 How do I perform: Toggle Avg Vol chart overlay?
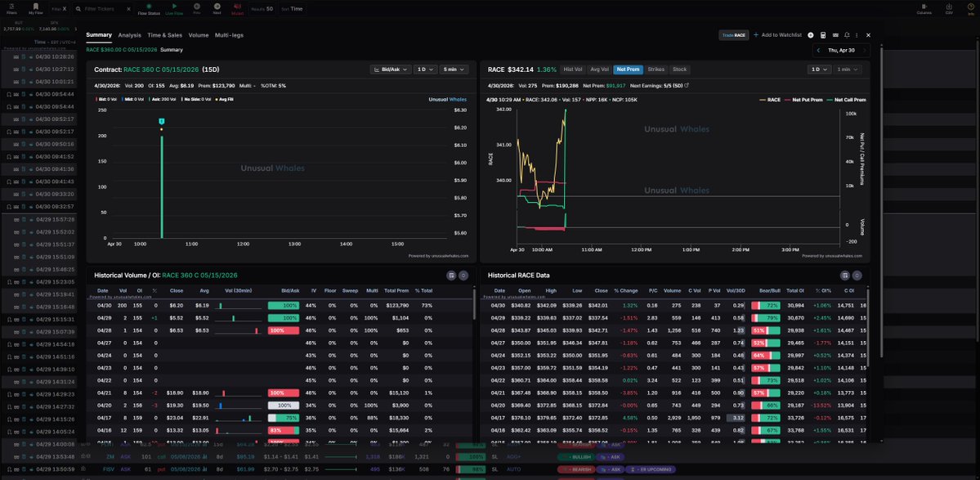(x=599, y=70)
